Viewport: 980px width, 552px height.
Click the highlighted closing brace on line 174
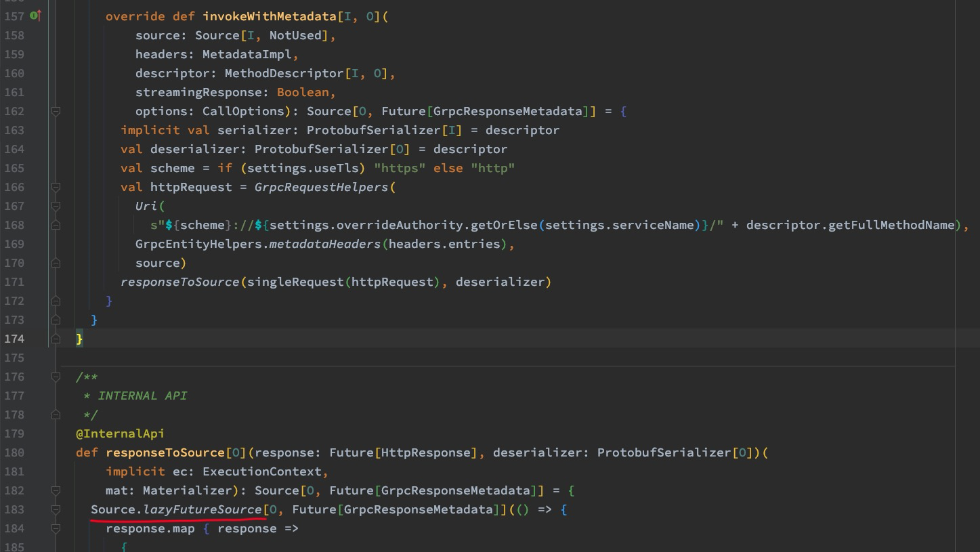(x=79, y=339)
